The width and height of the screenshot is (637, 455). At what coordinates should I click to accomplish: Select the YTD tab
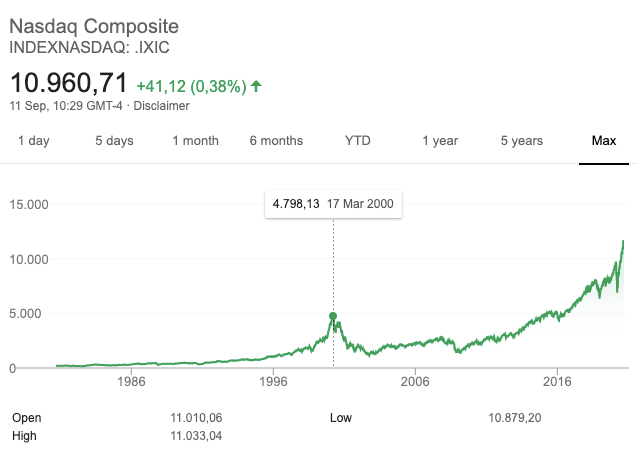[x=358, y=141]
